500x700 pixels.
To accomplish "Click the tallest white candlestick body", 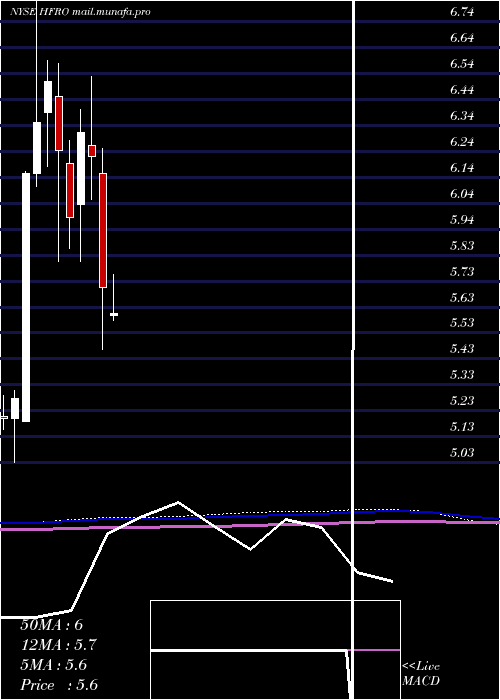I will [x=26, y=297].
